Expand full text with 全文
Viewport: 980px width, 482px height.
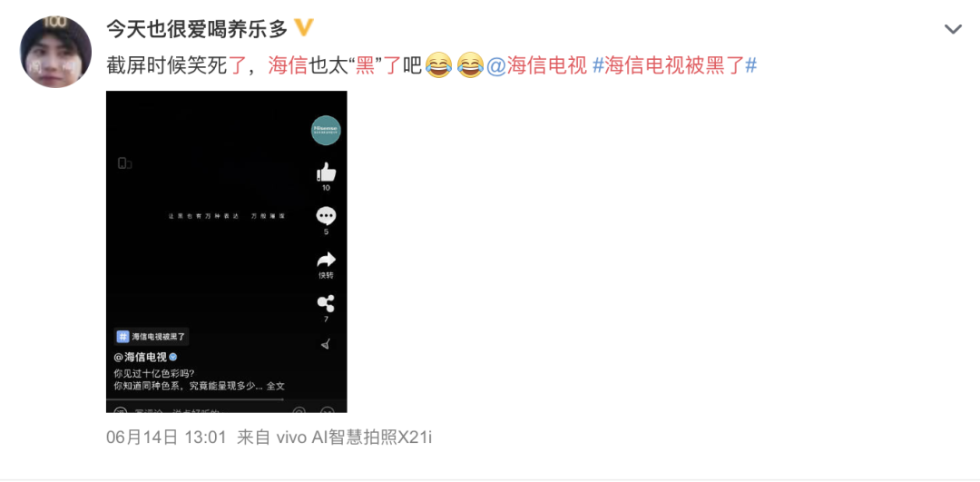[x=276, y=387]
